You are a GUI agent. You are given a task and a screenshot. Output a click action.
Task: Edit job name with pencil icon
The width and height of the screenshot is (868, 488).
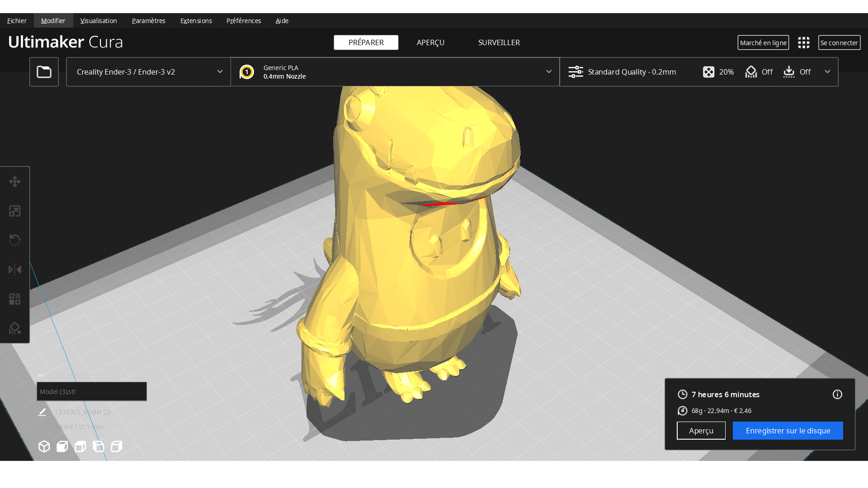pos(42,412)
